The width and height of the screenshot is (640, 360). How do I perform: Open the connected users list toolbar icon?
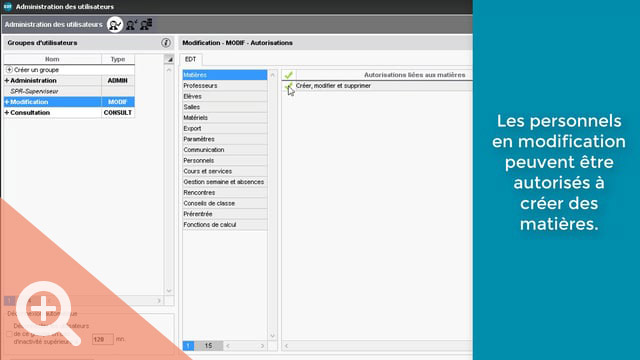[x=146, y=24]
